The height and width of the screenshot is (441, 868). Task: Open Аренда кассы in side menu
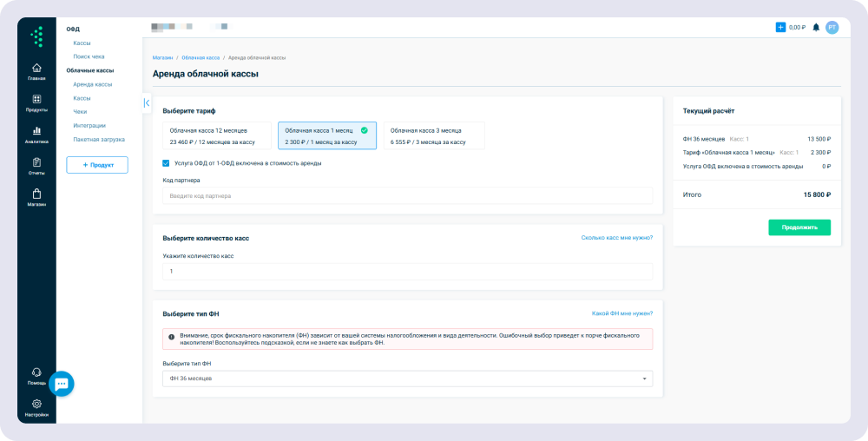tap(93, 84)
